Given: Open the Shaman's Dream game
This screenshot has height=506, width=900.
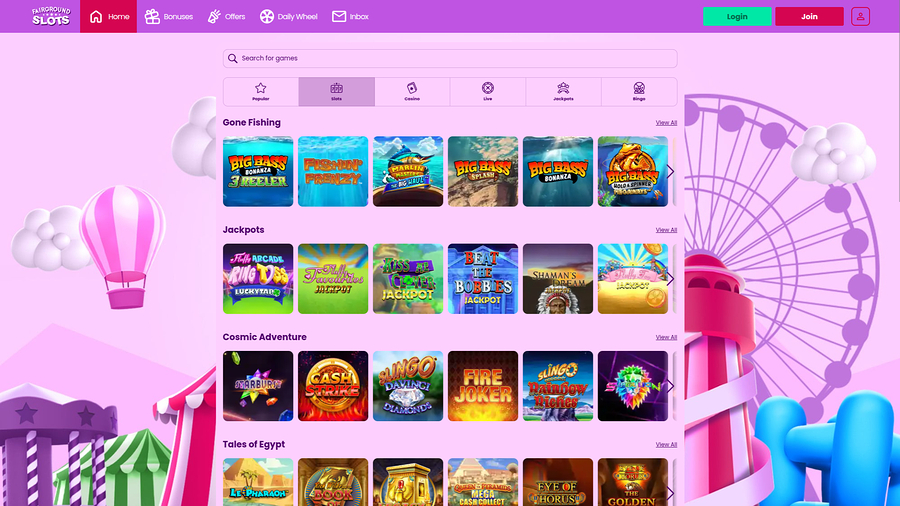Looking at the screenshot, I should click(558, 279).
